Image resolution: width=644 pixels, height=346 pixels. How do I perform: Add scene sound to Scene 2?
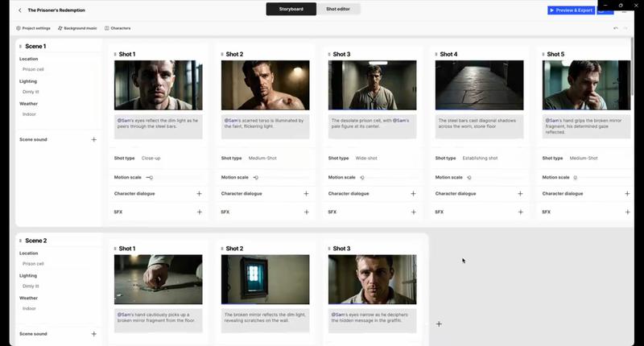(x=93, y=334)
